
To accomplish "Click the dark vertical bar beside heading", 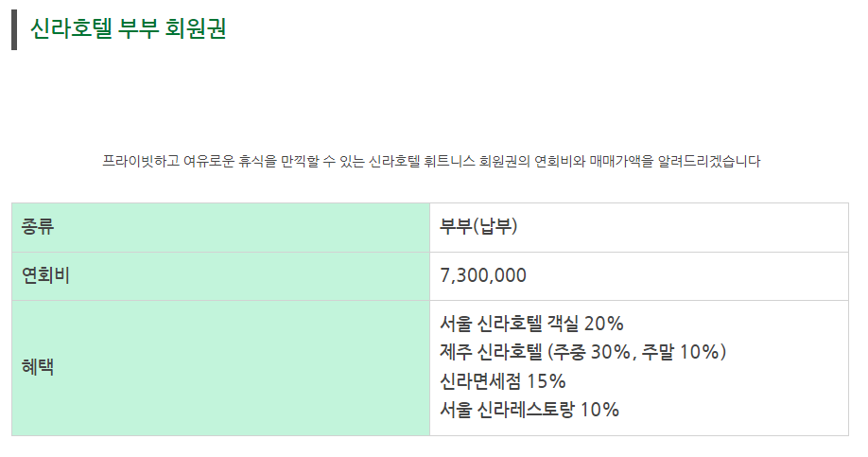I will [14, 30].
